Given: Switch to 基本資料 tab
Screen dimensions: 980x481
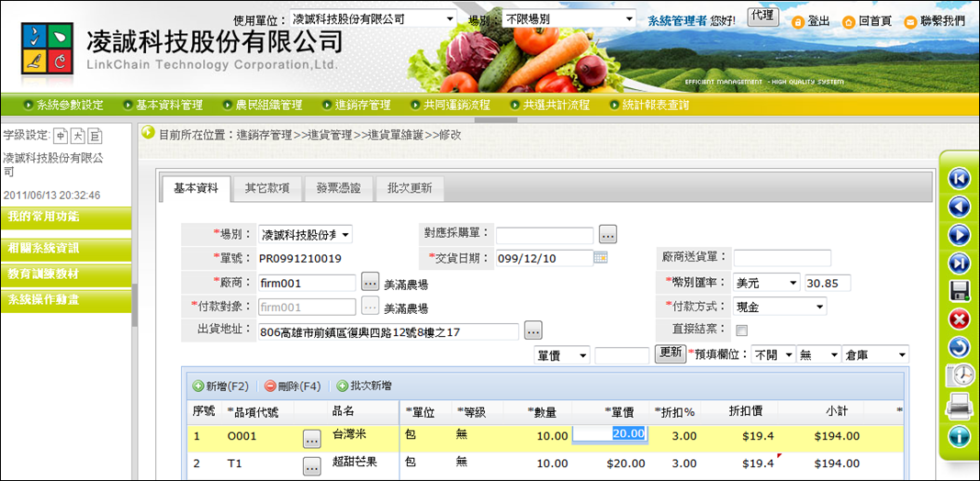Looking at the screenshot, I should (197, 188).
